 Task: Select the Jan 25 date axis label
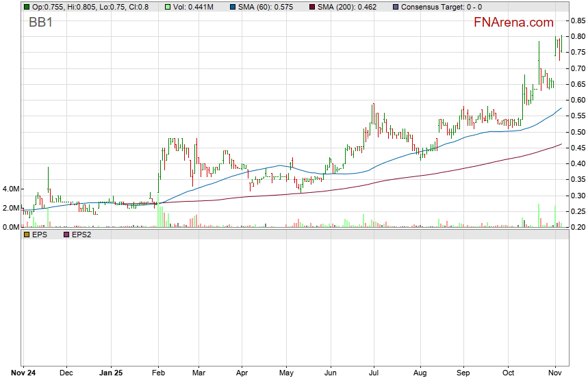pos(110,374)
